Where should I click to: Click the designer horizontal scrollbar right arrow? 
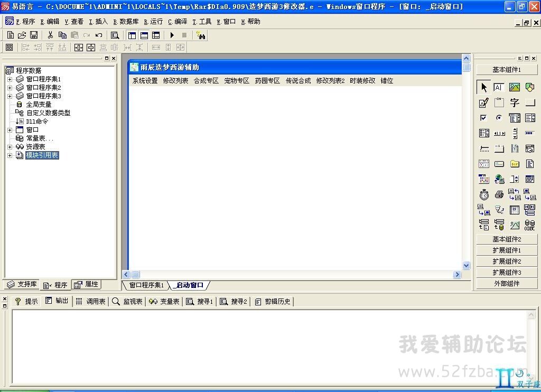pyautogui.click(x=457, y=275)
